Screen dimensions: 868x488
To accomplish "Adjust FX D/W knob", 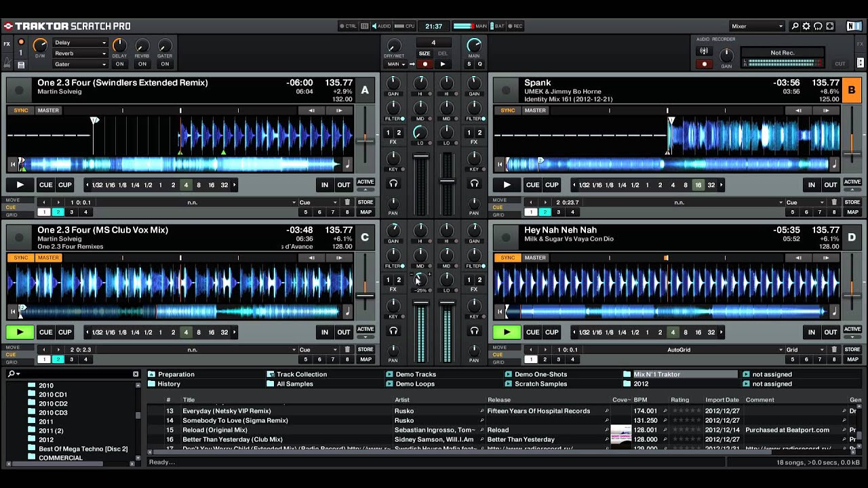I will click(41, 46).
